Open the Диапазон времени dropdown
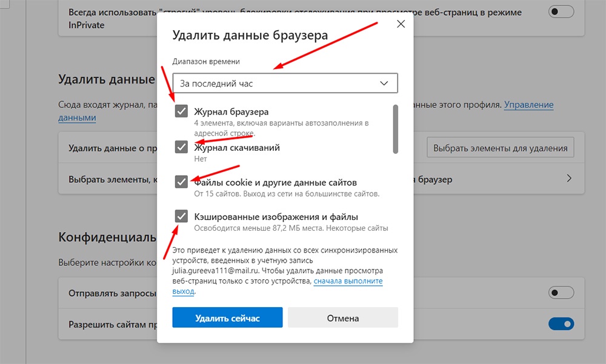Viewport: 606px width, 364px height. 285,83
